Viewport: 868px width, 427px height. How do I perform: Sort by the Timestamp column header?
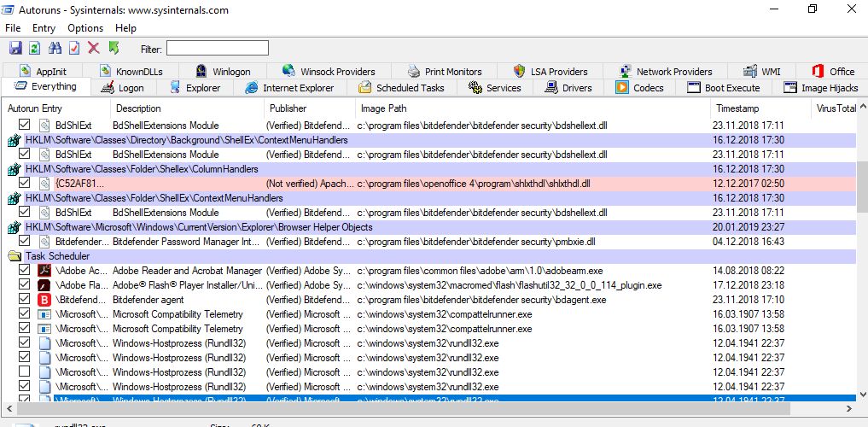[x=760, y=108]
